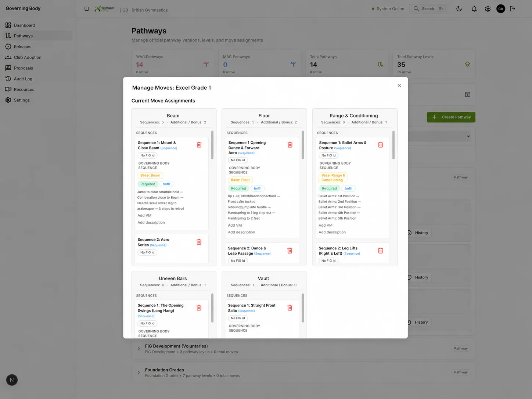Delete Uneven Bars Sequence 1: The Opening Swings
Viewport: 532px width, 399px height.
click(199, 308)
